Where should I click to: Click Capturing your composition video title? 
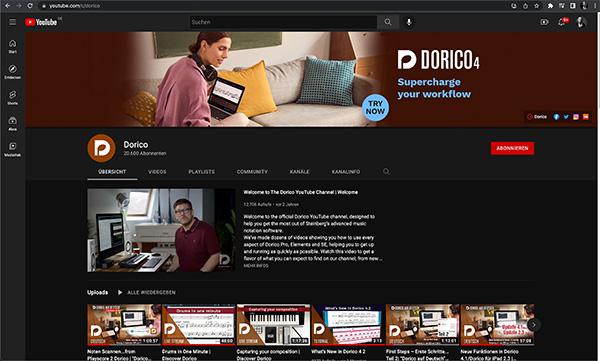pos(268,354)
